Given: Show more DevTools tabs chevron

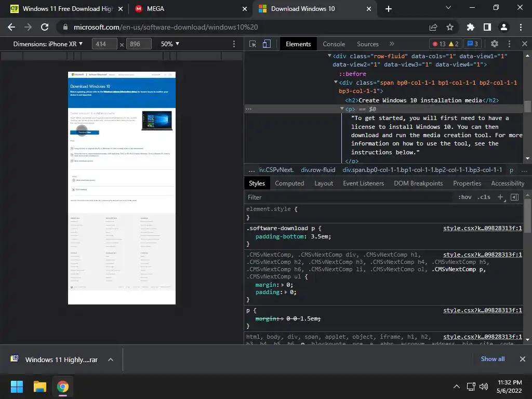Looking at the screenshot, I should coord(392,44).
